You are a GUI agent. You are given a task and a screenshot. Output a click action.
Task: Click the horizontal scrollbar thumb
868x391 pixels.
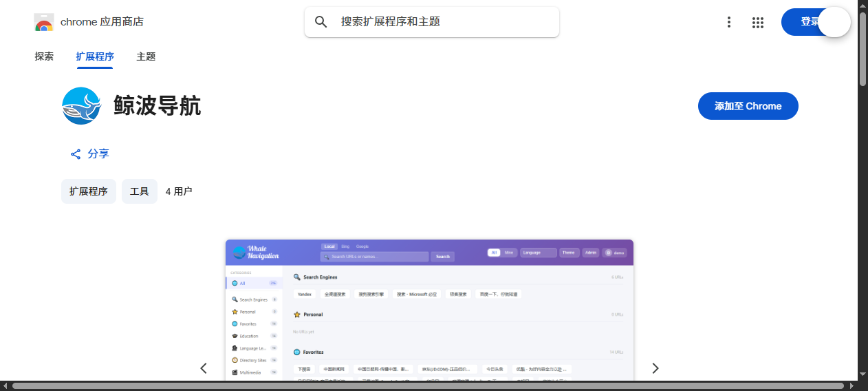click(427, 385)
